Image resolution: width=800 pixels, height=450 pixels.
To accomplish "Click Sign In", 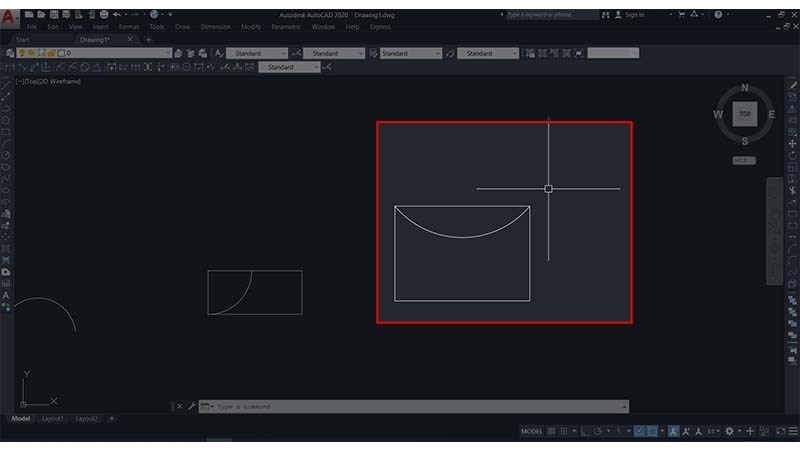I will (634, 15).
